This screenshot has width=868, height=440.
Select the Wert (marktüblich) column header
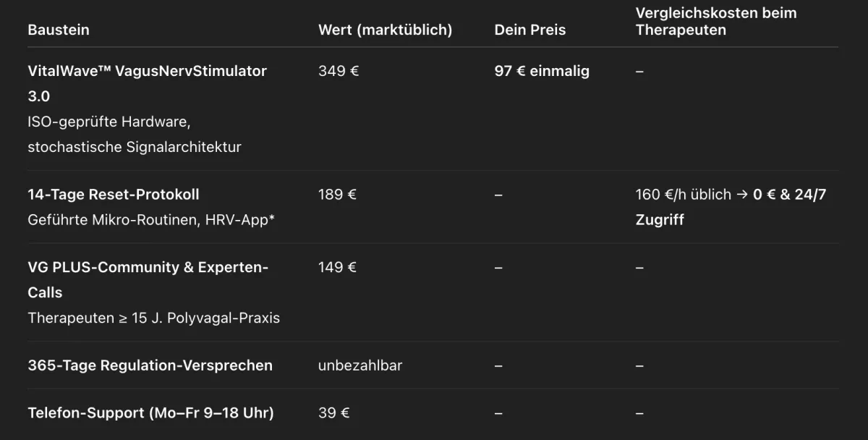(x=385, y=30)
